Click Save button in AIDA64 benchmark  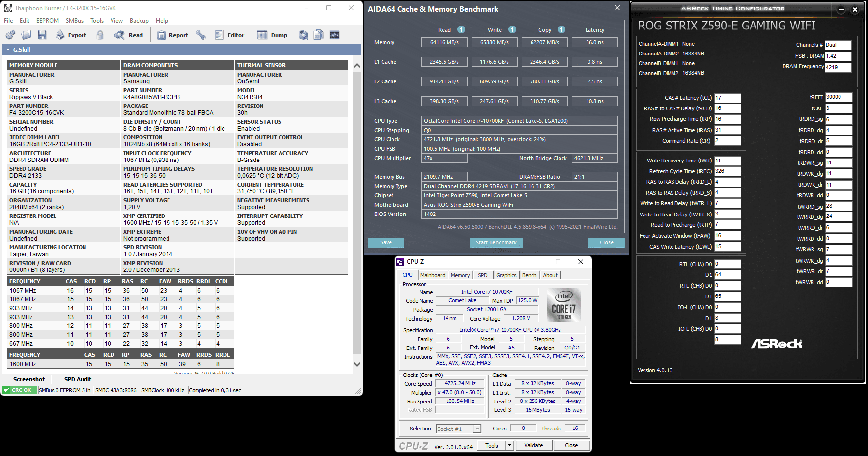386,242
